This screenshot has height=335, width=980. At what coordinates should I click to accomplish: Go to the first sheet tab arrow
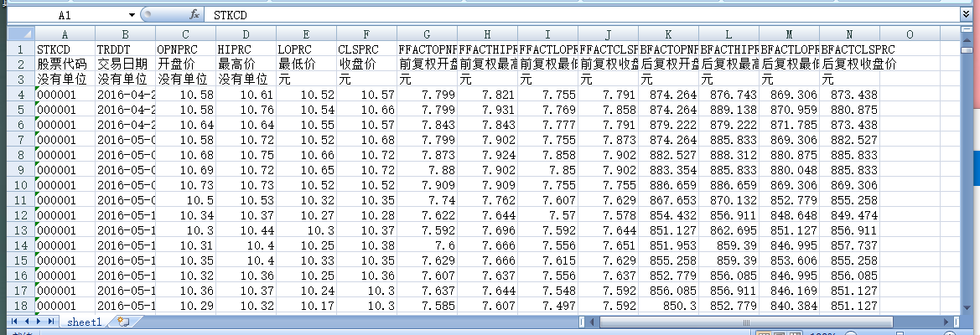tap(15, 322)
